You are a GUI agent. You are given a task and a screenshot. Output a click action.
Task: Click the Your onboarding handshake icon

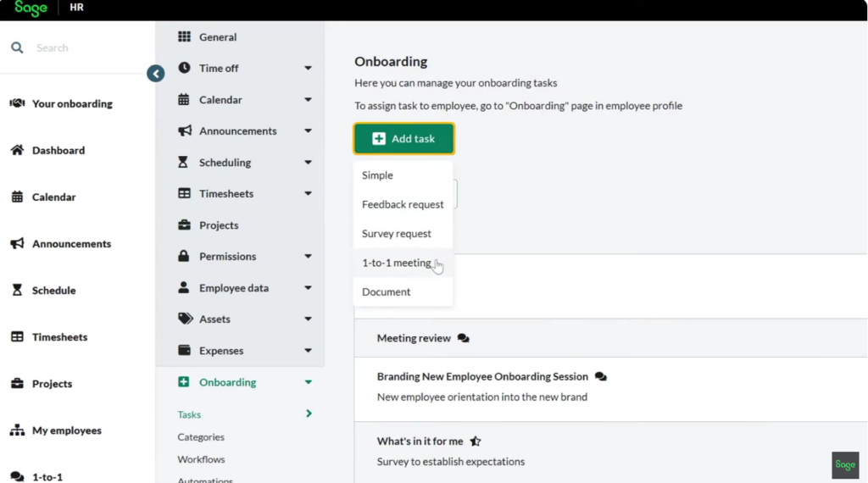pos(17,103)
